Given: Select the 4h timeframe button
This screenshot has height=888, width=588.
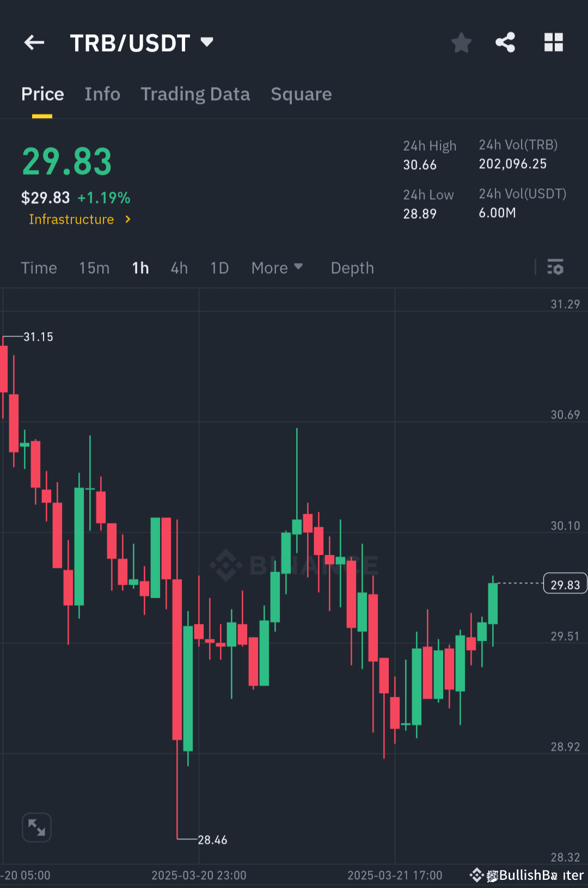Looking at the screenshot, I should click(x=179, y=267).
